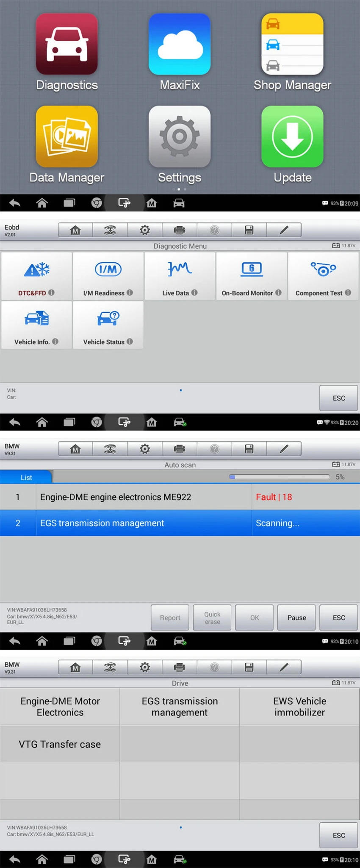Tap Wi-Fi status icon in nav bar showing 20:20
This screenshot has height=868, width=360.
point(327,423)
